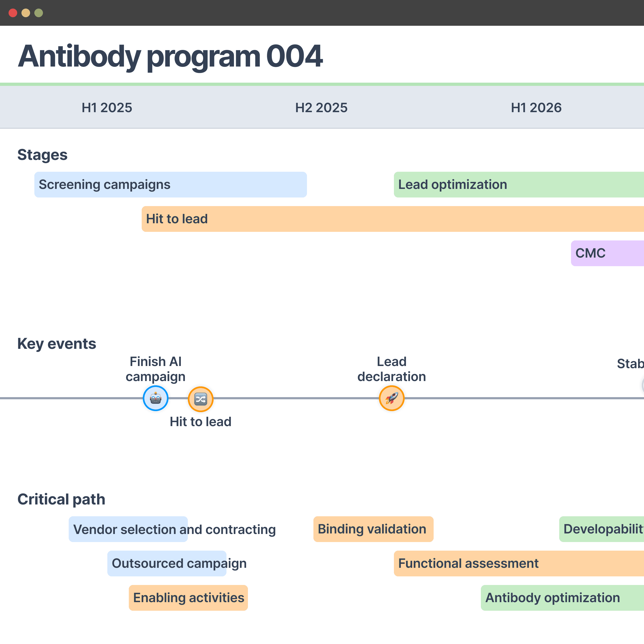Click the H1 2026 timeline header
Image resolution: width=644 pixels, height=644 pixels.
tap(536, 107)
